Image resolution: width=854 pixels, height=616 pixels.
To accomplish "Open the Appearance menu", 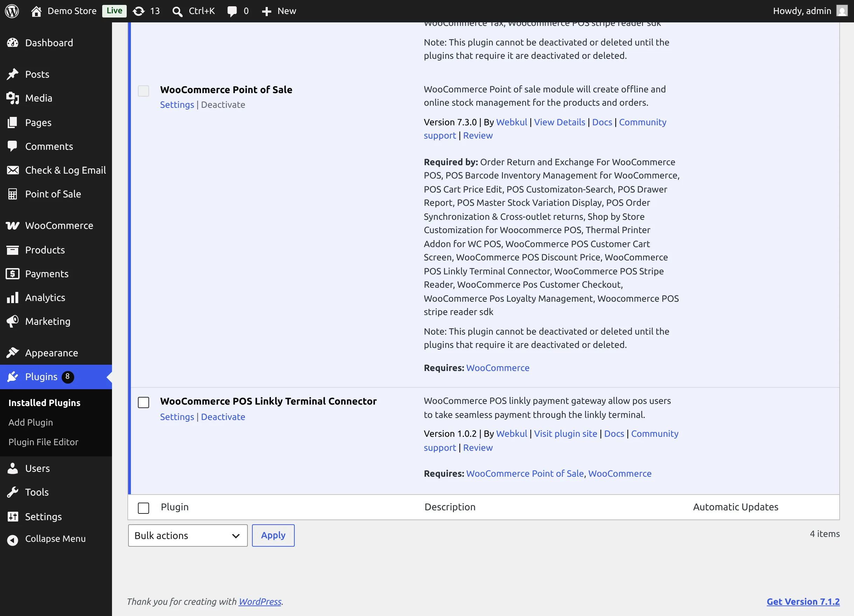I will point(56,353).
